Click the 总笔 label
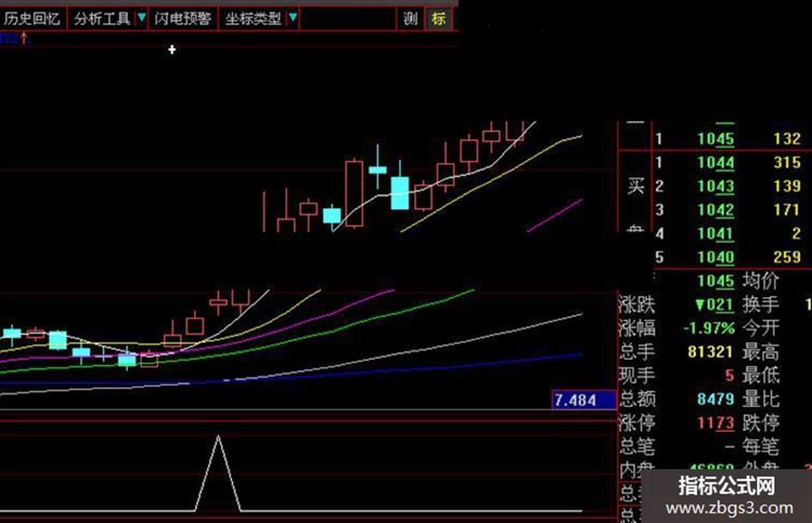Screen dimensions: 812x523 638,447
